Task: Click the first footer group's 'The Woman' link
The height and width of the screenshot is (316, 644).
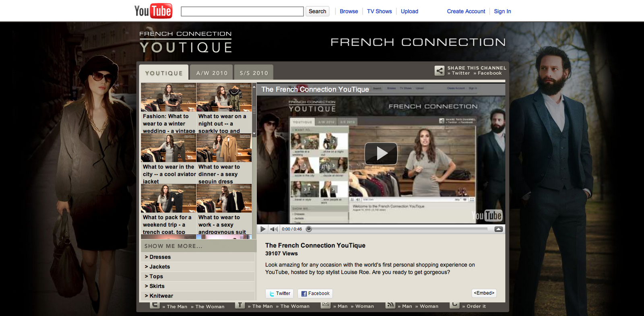Action: point(207,306)
